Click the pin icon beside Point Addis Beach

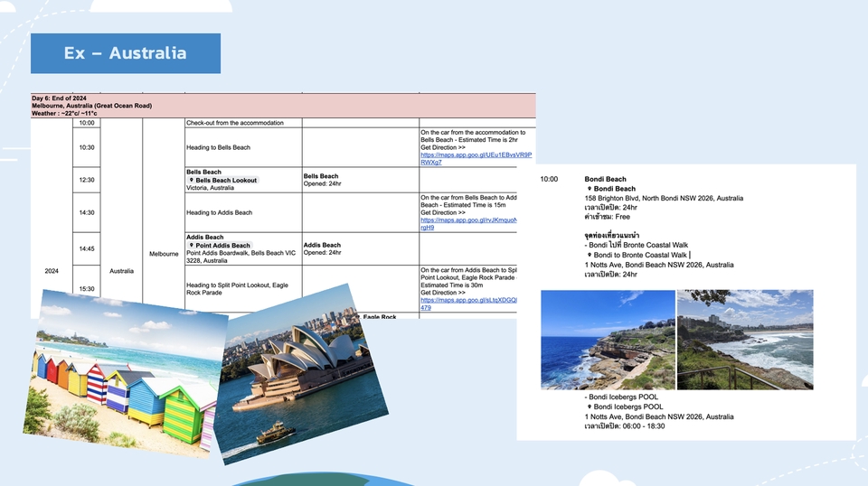click(192, 245)
